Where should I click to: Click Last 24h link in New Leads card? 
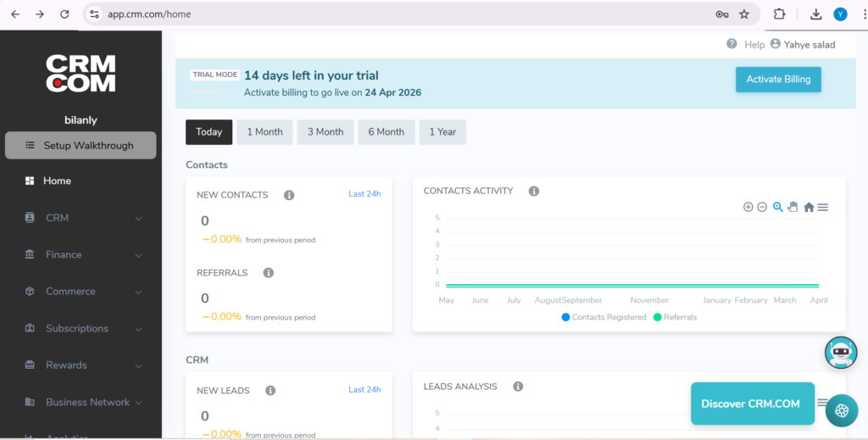(x=364, y=390)
